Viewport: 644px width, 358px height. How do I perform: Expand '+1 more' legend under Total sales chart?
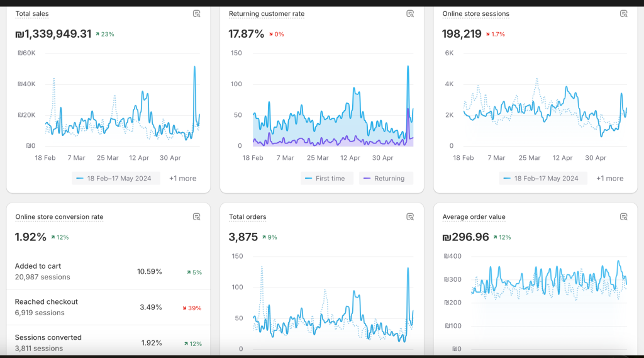(x=182, y=179)
